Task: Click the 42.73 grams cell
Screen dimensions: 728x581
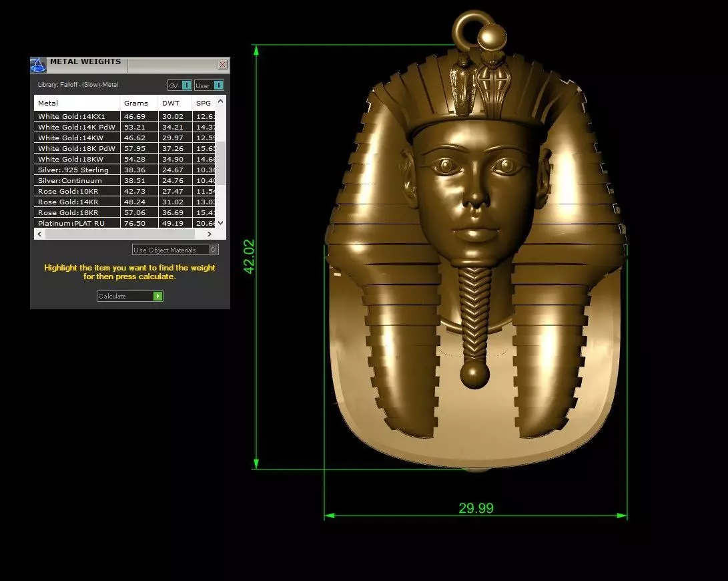Action: (139, 191)
